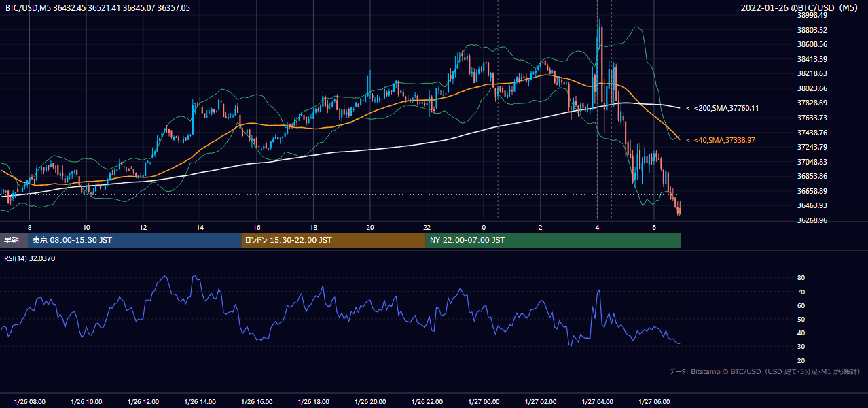Click price axis value 38413.59
The width and height of the screenshot is (868, 408).
812,59
